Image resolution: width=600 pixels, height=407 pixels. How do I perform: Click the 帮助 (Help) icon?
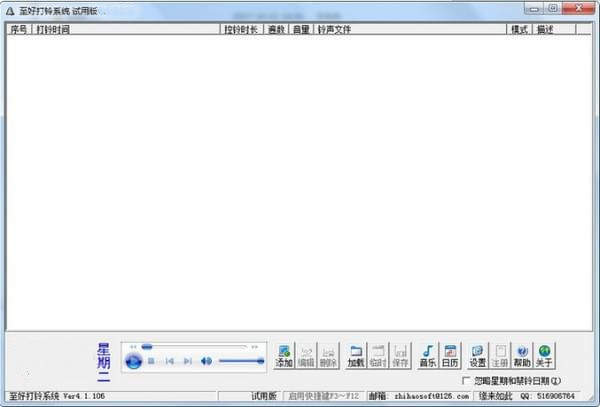(x=522, y=355)
